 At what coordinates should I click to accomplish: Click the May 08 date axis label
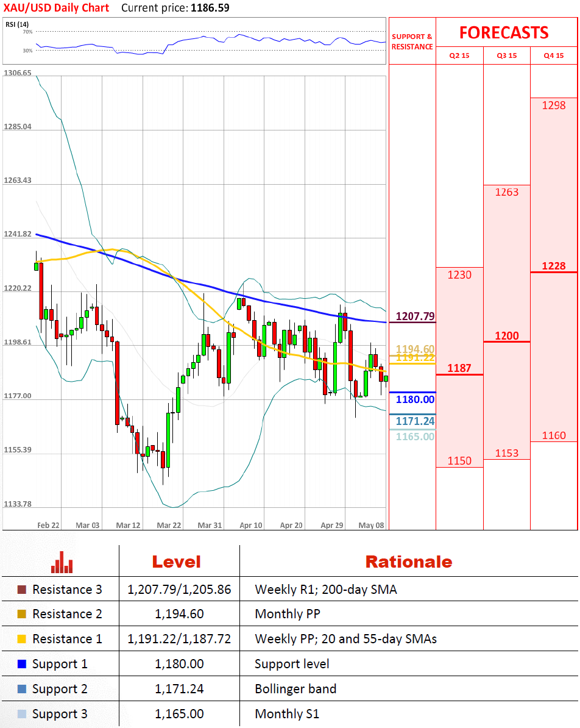pyautogui.click(x=371, y=525)
